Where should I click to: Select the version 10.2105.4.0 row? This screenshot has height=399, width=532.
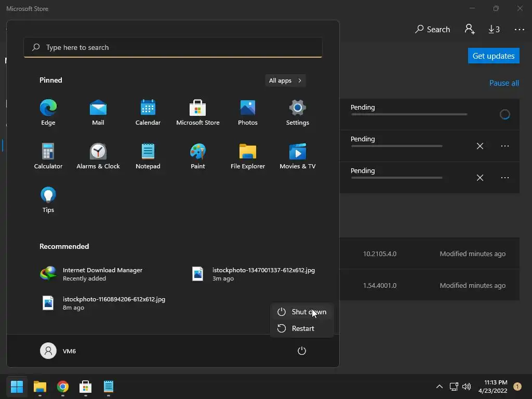coord(430,254)
